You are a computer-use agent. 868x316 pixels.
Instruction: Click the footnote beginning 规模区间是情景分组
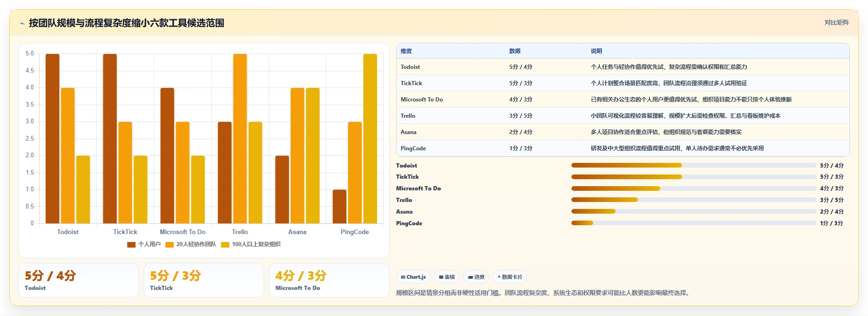pos(544,293)
